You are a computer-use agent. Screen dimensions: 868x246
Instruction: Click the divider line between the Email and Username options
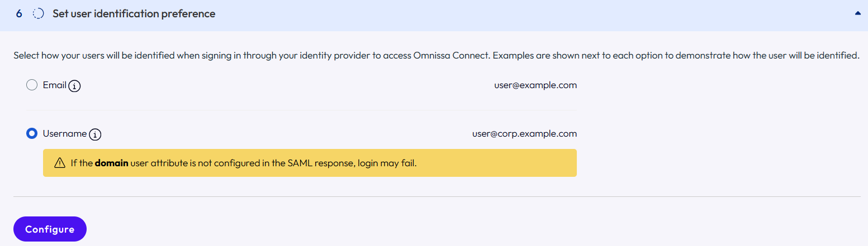(301, 110)
